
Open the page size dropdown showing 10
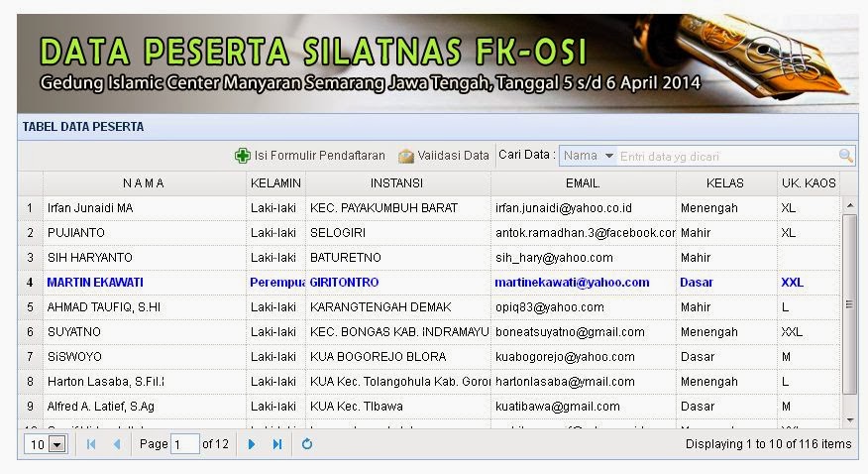57,444
